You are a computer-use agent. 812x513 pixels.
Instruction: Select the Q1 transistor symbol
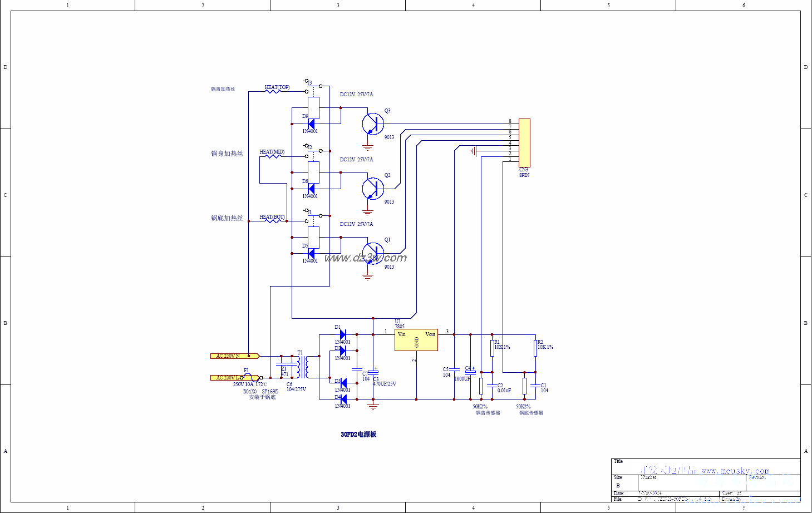coord(373,253)
